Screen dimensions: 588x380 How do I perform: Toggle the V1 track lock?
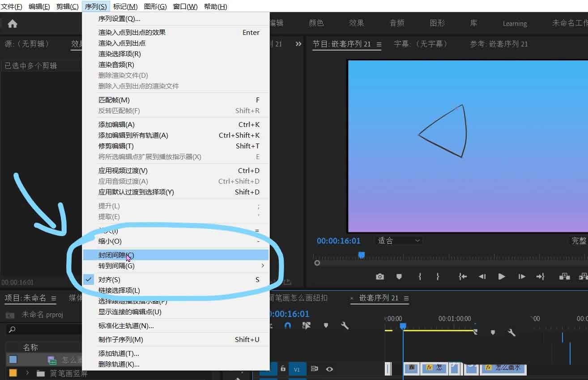[x=283, y=369]
